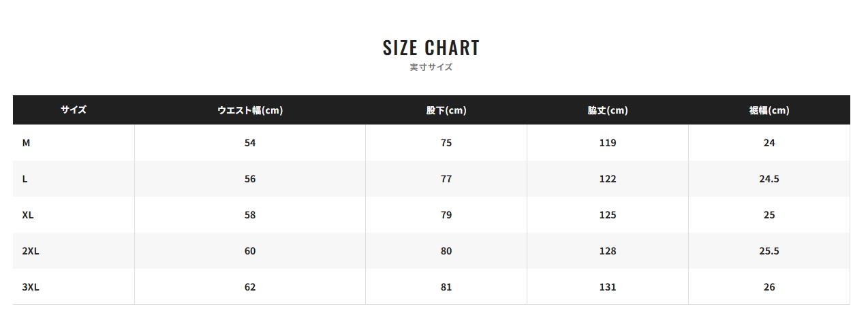This screenshot has height=315, width=868.
Task: Select the サイズ column header
Action: click(74, 110)
